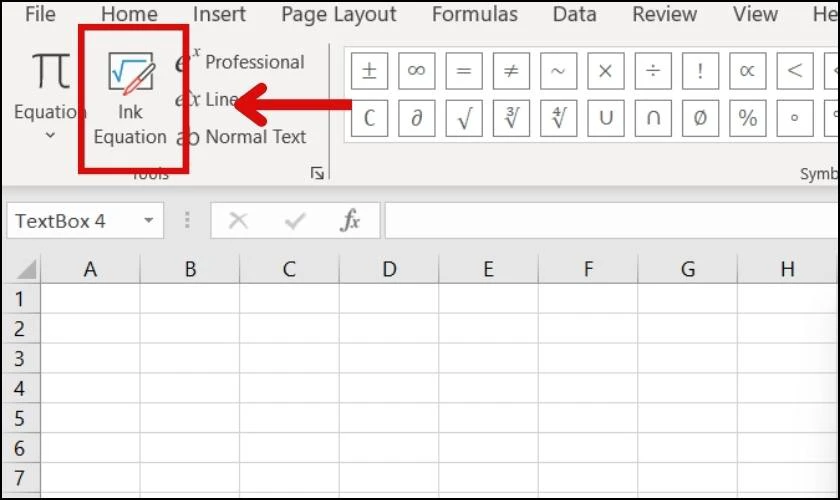The height and width of the screenshot is (500, 840).
Task: Open the Name Box dropdown arrow
Action: 149,220
